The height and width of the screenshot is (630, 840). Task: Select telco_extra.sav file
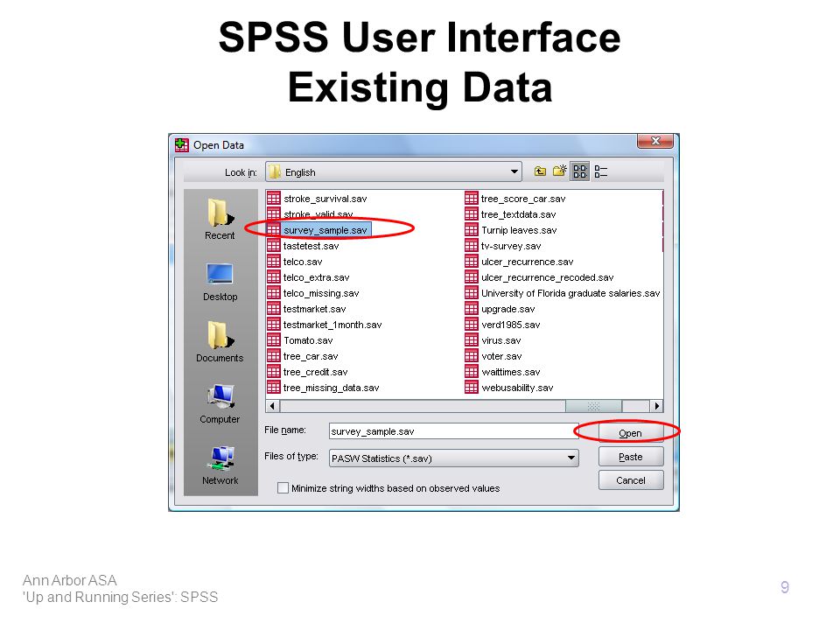(309, 277)
